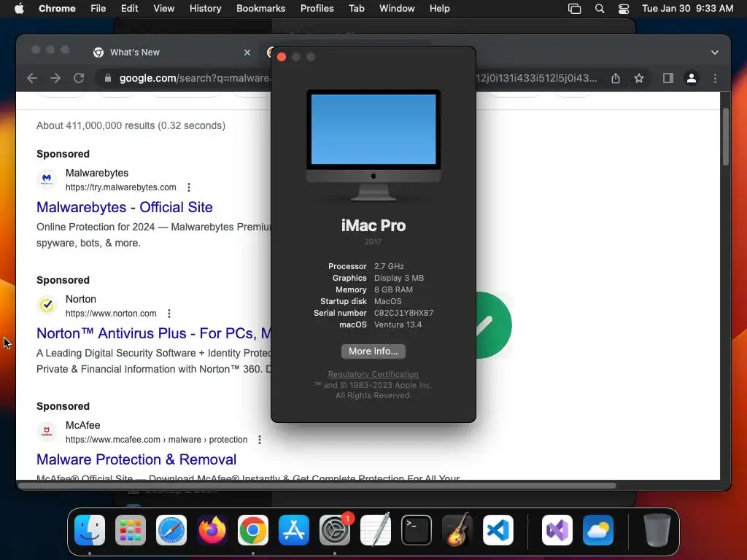Open the Trash in the dock
The width and height of the screenshot is (747, 560).
657,530
